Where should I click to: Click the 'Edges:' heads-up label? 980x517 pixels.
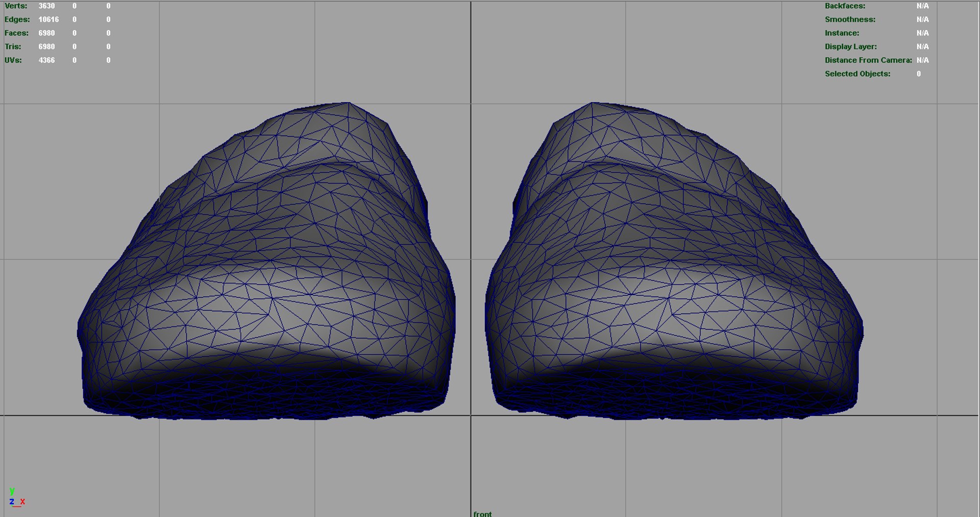(17, 19)
